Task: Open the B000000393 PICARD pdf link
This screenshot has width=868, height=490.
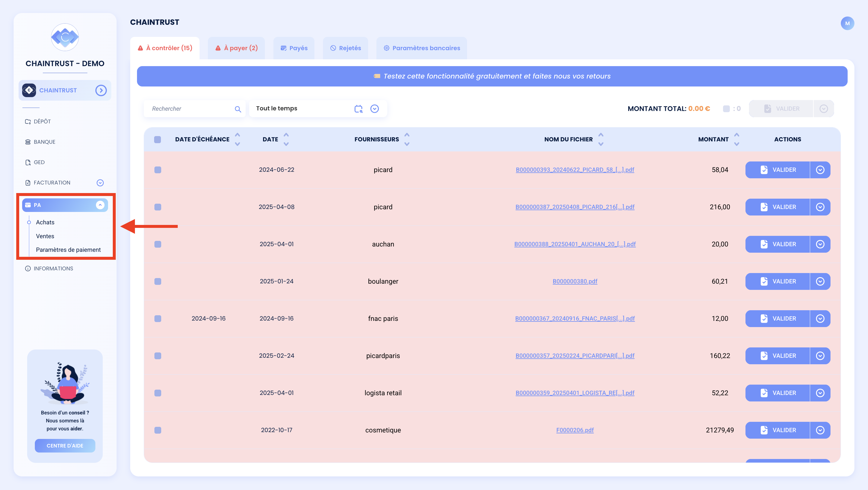Action: (575, 170)
